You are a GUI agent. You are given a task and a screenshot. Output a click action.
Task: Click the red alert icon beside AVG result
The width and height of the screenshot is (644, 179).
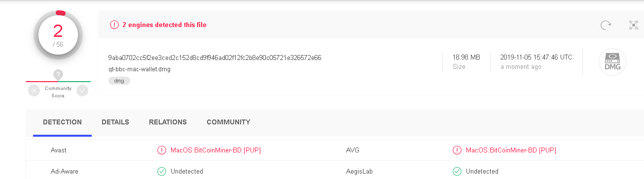(457, 150)
